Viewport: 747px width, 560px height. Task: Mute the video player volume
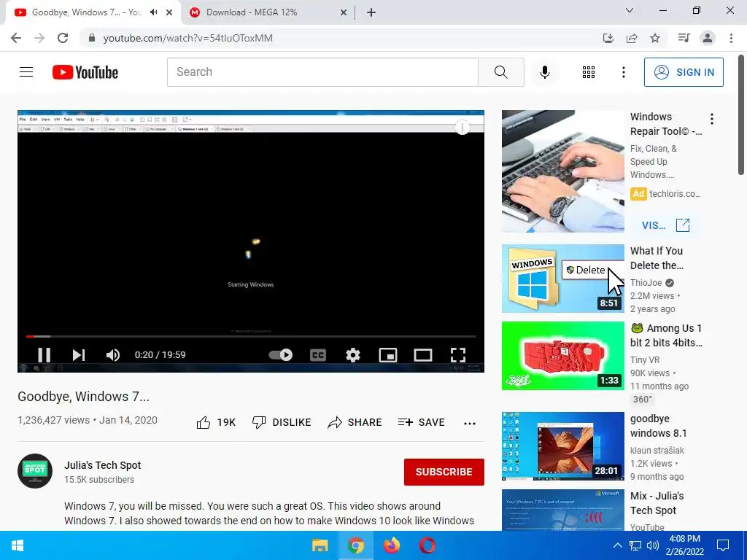click(113, 355)
